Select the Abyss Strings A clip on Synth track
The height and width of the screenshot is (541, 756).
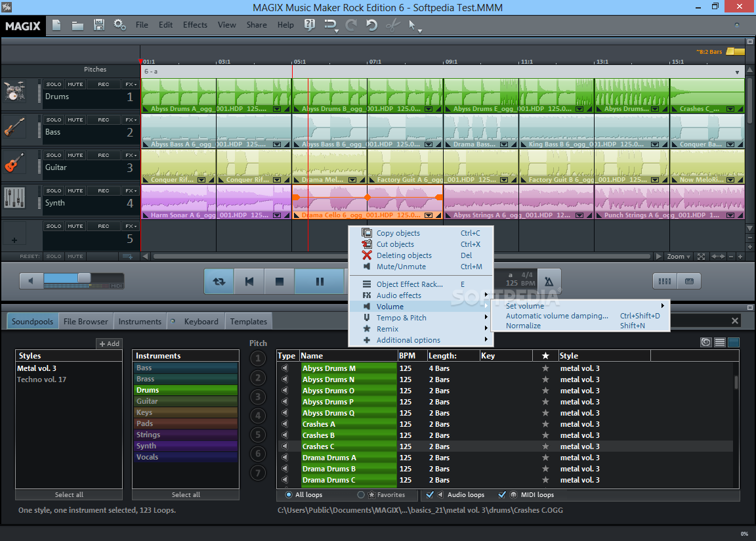519,202
